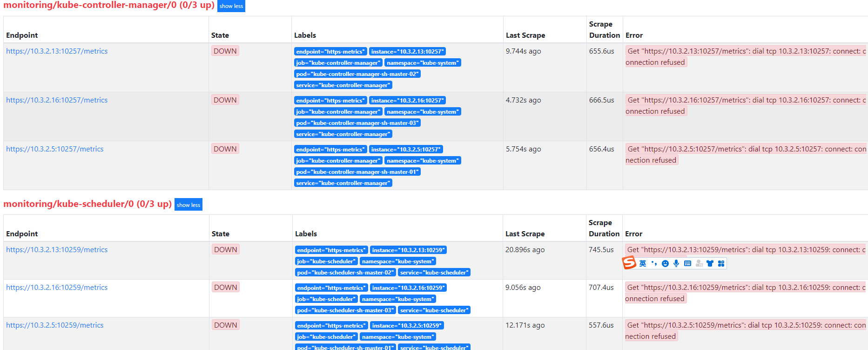Click the greyed user account icon in IME bar
Image resolution: width=868 pixels, height=350 pixels.
click(699, 263)
